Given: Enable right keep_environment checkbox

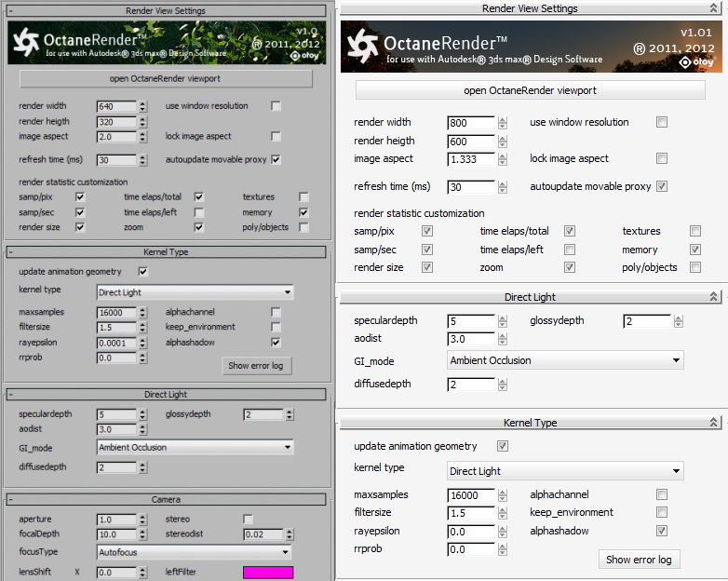Looking at the screenshot, I should (x=662, y=512).
